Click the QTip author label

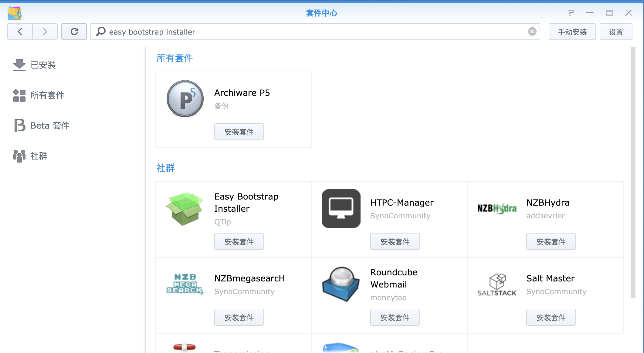[x=222, y=222]
